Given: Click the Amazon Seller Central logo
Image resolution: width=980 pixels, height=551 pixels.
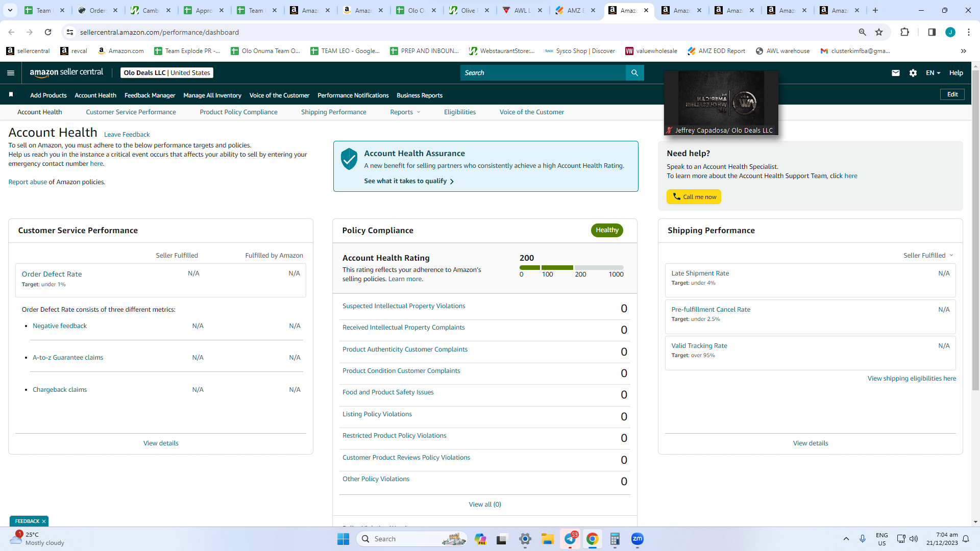Looking at the screenshot, I should pyautogui.click(x=66, y=72).
